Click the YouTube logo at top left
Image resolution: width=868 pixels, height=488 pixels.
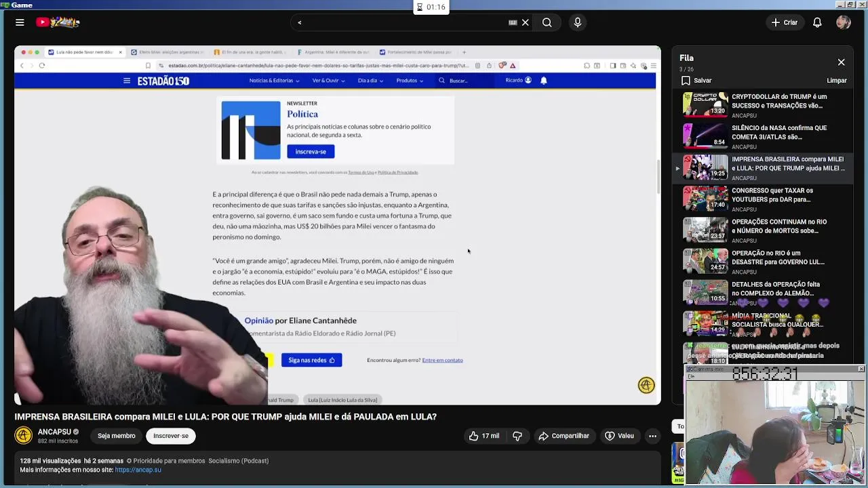pos(58,22)
